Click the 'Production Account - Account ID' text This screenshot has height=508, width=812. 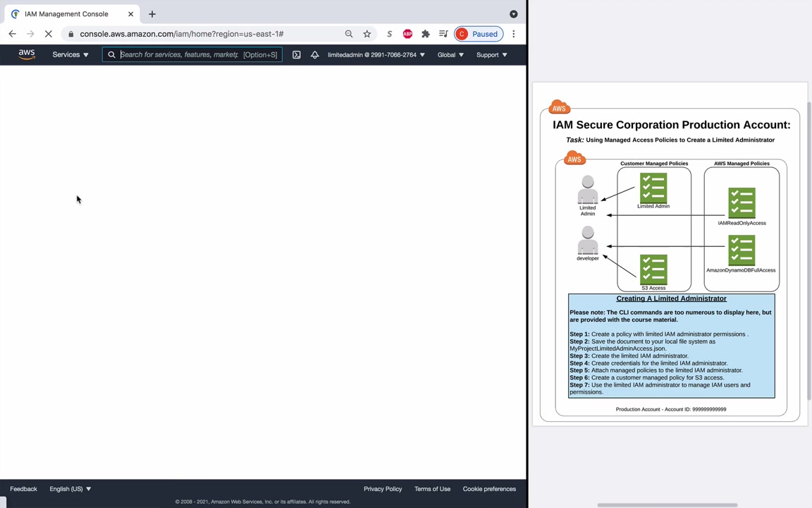670,409
